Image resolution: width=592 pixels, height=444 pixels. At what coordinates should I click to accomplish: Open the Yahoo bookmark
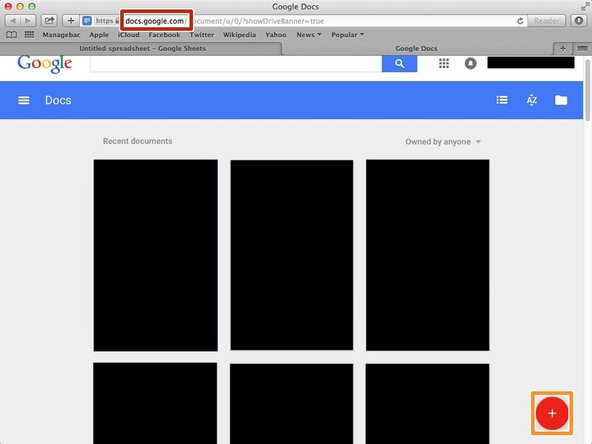[276, 35]
